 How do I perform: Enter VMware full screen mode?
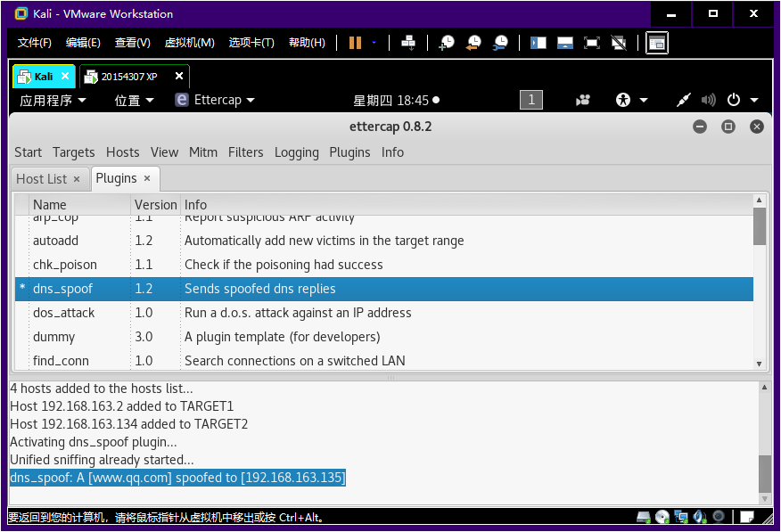tap(592, 43)
